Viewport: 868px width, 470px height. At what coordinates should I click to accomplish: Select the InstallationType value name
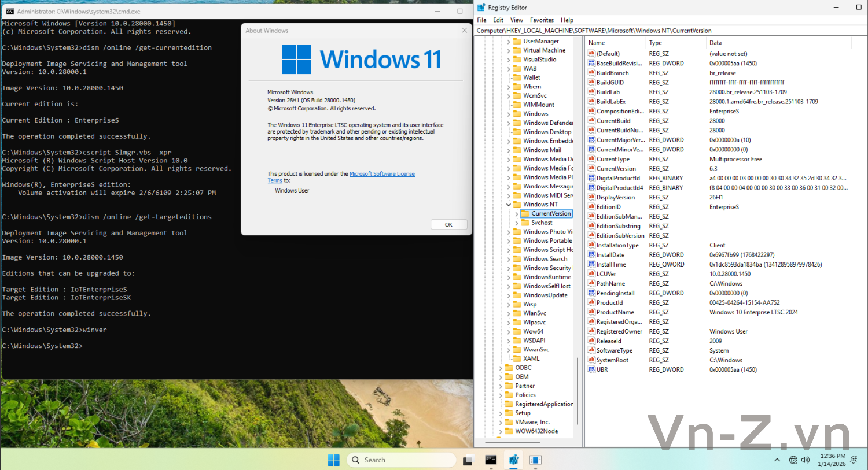[x=617, y=246]
